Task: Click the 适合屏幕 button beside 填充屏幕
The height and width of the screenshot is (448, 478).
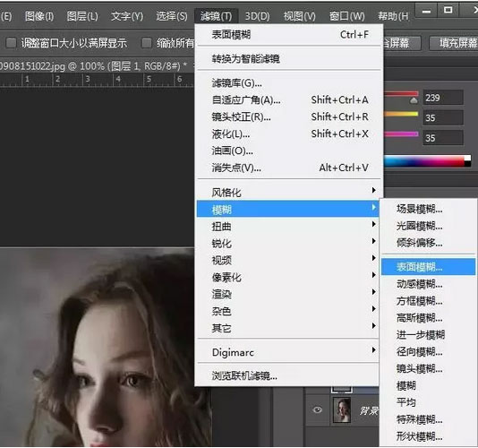Action: [x=402, y=43]
